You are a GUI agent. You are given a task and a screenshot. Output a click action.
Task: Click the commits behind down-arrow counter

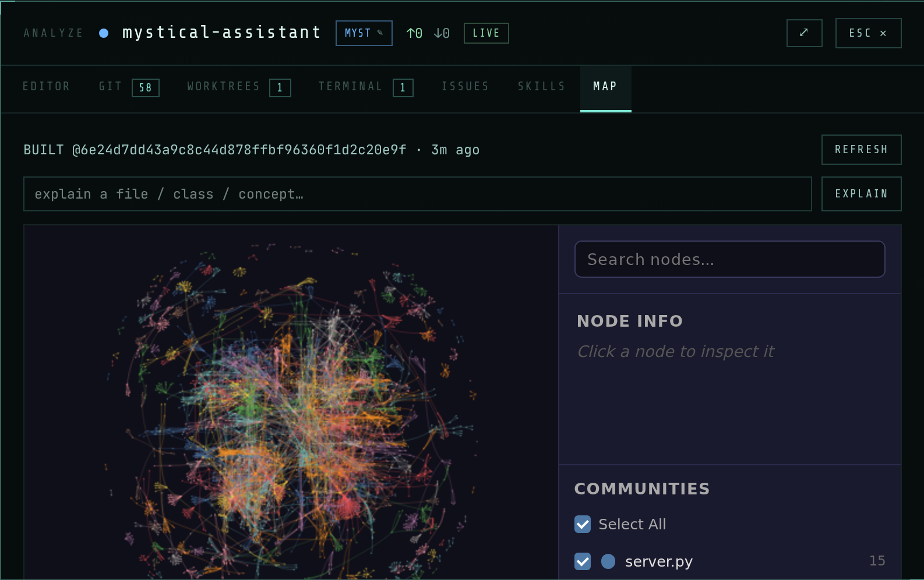442,33
